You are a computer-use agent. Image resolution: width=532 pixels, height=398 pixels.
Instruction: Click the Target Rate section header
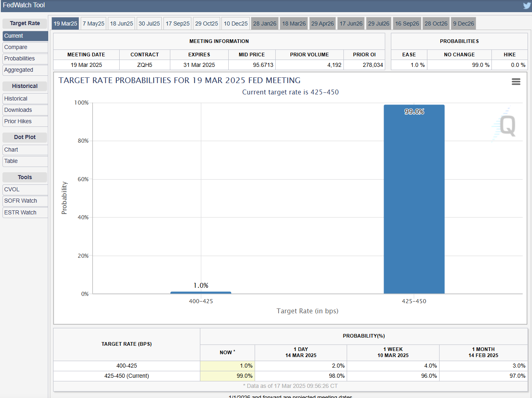coord(25,24)
